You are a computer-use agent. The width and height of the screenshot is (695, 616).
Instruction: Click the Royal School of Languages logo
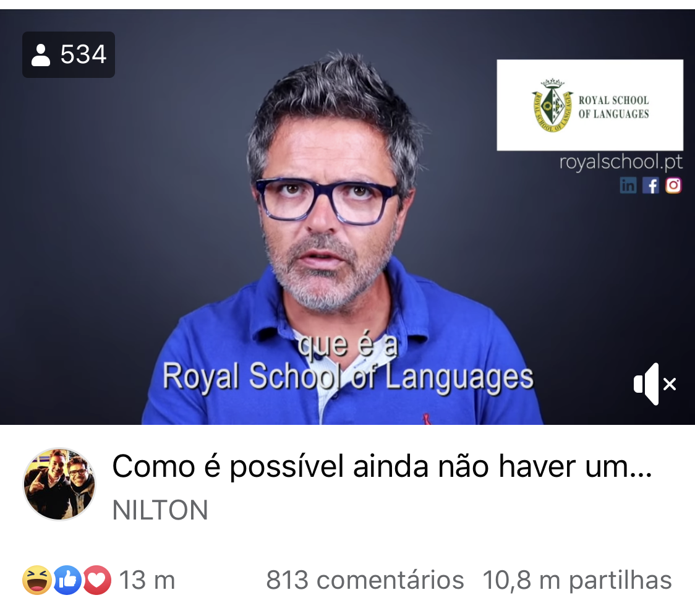click(x=590, y=105)
